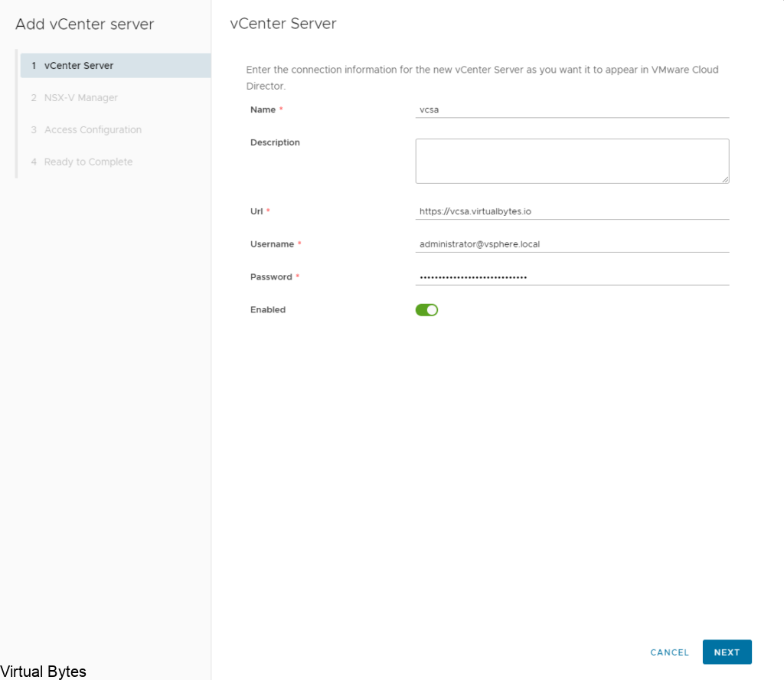Click inside the Description text area
784x680 pixels.
pyautogui.click(x=572, y=161)
